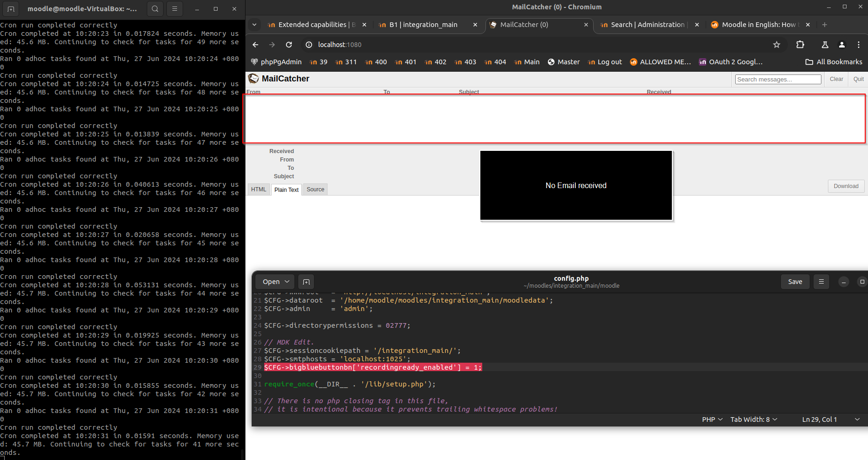Click the Subject column header
The image size is (868, 460).
[469, 92]
